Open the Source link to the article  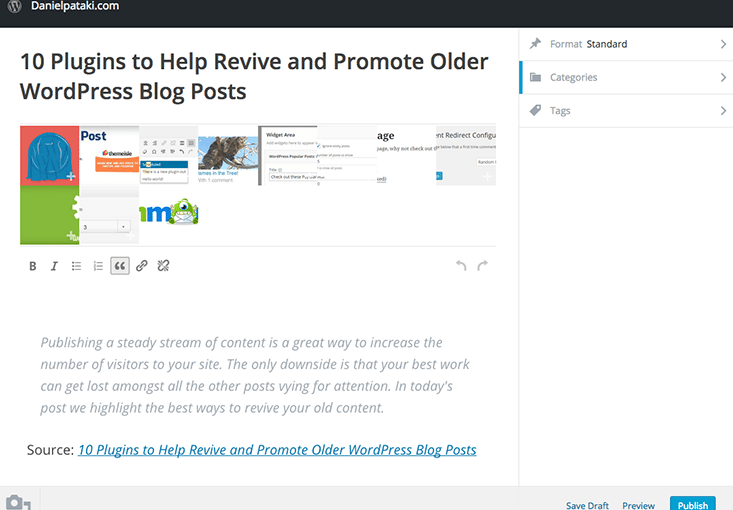pyautogui.click(x=277, y=450)
